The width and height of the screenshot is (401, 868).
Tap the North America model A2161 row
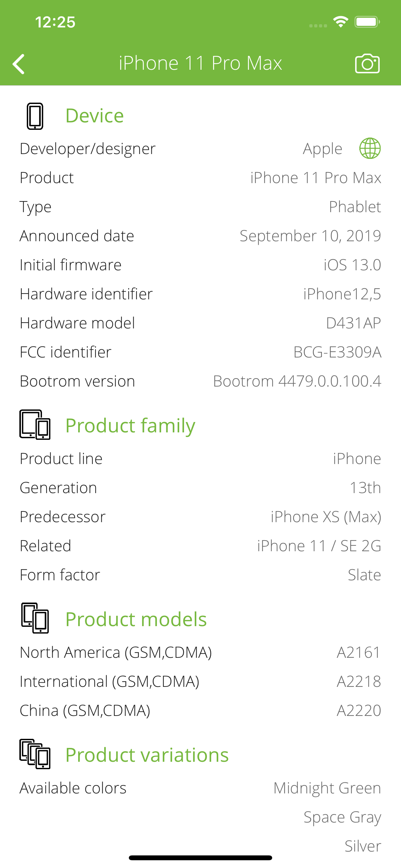200,652
